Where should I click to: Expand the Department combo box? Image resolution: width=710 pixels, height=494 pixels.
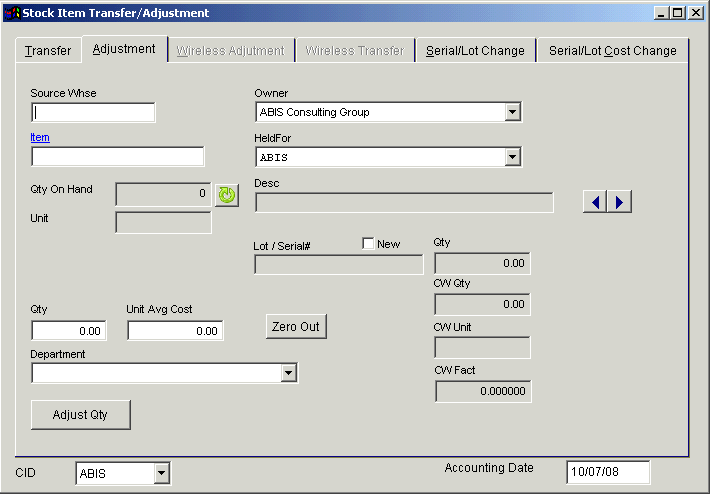click(x=289, y=373)
